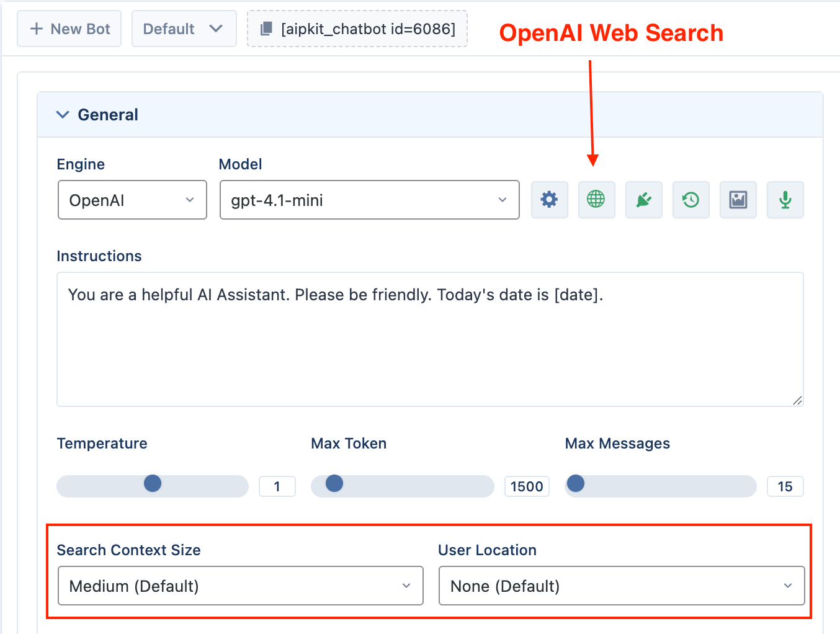Image resolution: width=840 pixels, height=634 pixels.
Task: Click the Max Token label
Action: tap(349, 444)
